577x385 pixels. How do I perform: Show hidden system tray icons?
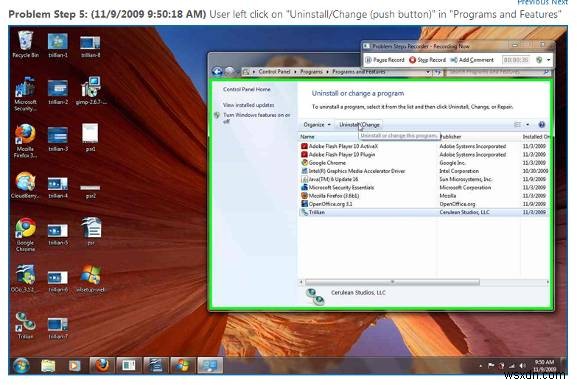[481, 366]
